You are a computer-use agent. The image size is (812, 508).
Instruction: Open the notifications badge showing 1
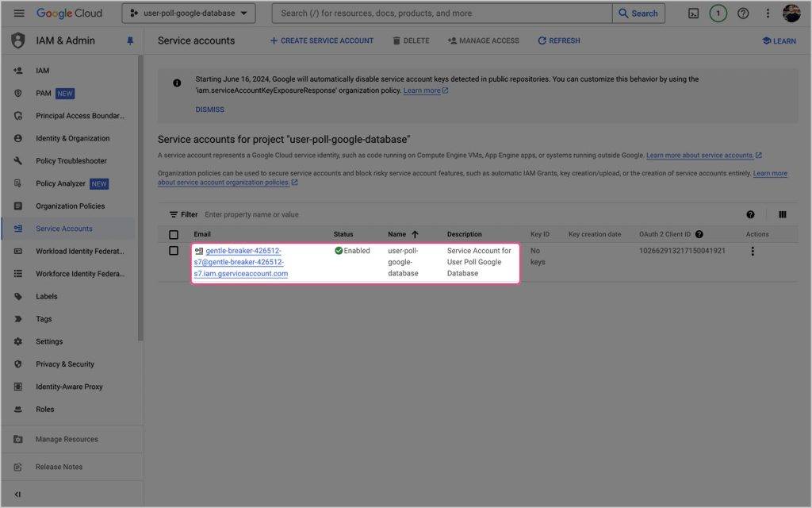718,13
